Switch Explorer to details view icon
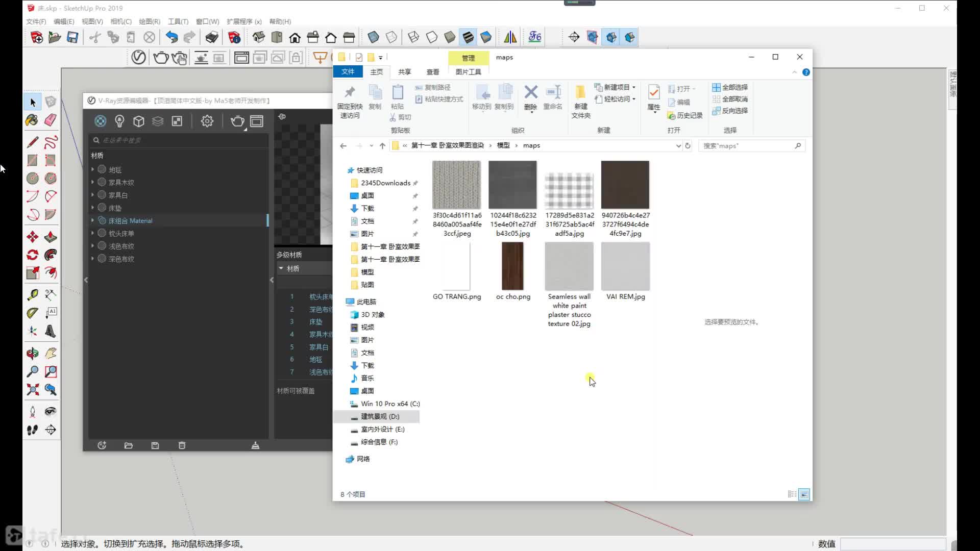This screenshot has height=551, width=980. pos(792,494)
